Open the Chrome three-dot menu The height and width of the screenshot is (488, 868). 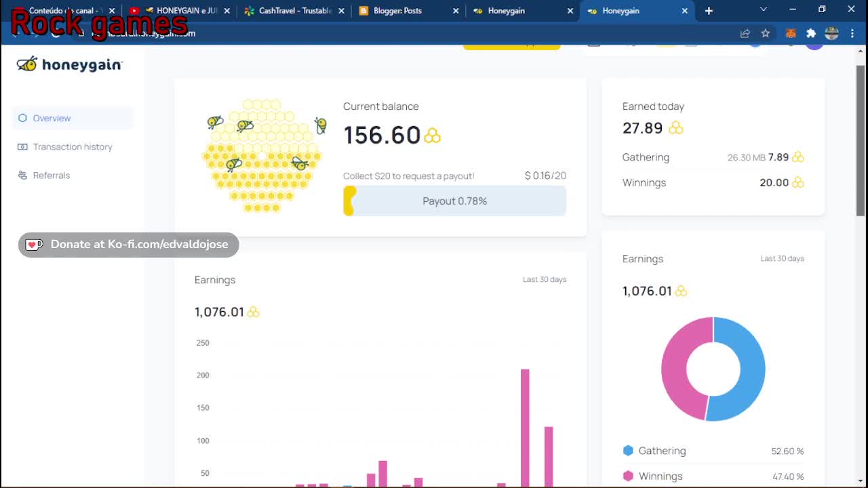coord(852,33)
